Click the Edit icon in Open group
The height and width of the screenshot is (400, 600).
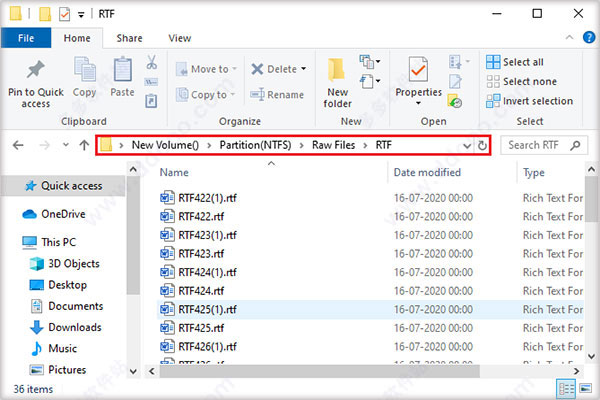(x=455, y=81)
